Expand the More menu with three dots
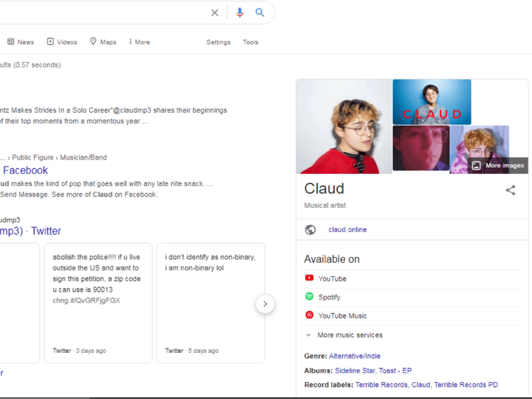The image size is (532, 399). pos(140,42)
